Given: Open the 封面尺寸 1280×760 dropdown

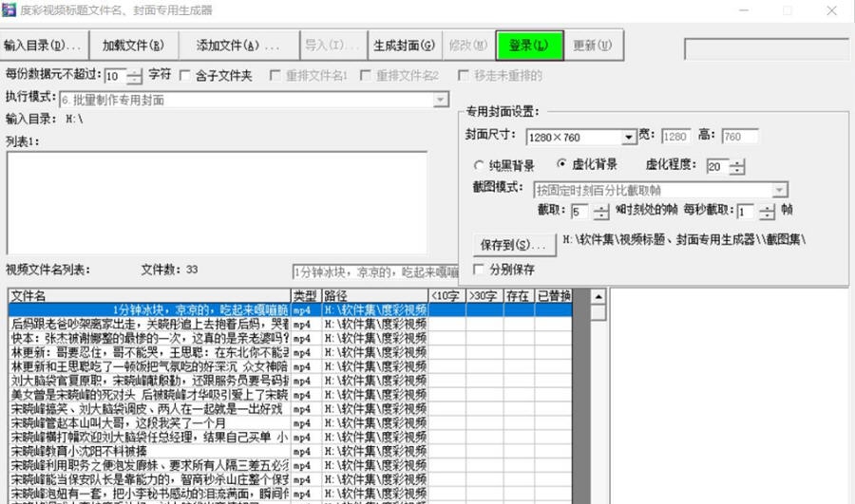Looking at the screenshot, I should [629, 137].
